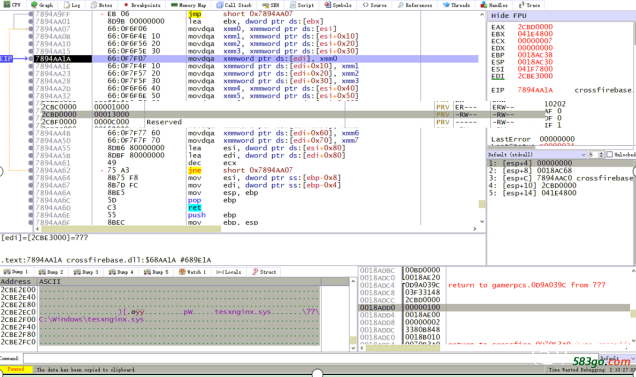Open the Default dropdown beside command bar
This screenshot has width=636, height=377.
pos(617,358)
